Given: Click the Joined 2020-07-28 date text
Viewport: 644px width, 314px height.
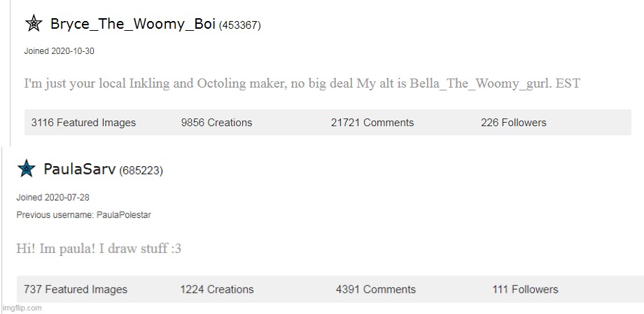Looking at the screenshot, I should pos(53,197).
